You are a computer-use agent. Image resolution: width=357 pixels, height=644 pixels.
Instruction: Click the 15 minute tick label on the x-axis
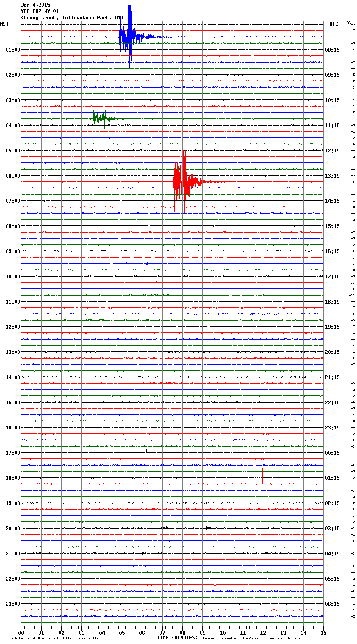point(323,633)
